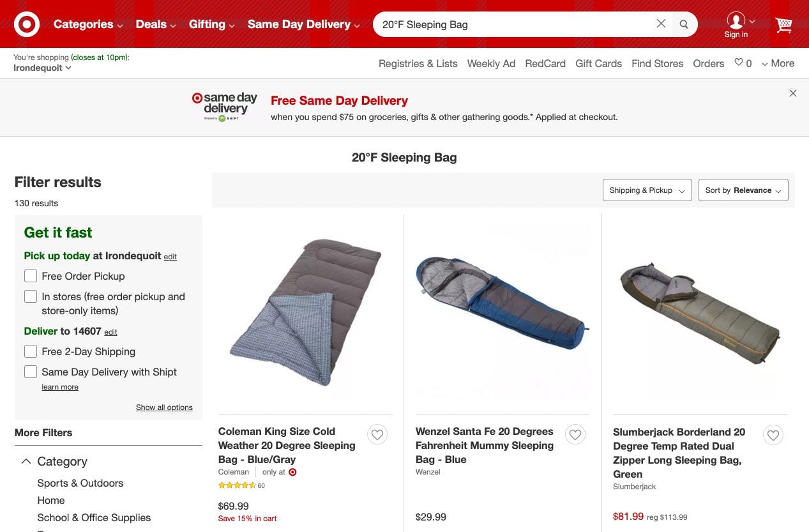Favorite the Coleman King Size sleeping bag
Viewport: 809px width, 532px height.
pyautogui.click(x=377, y=435)
